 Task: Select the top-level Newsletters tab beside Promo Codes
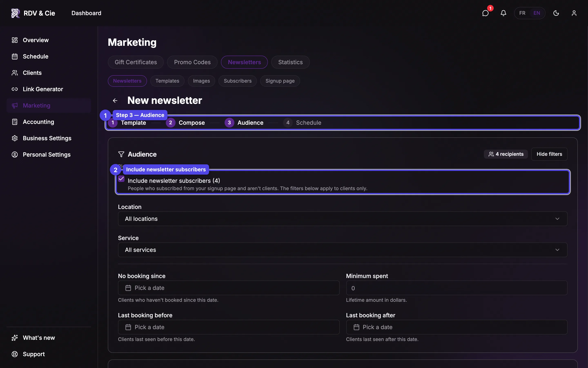click(244, 62)
